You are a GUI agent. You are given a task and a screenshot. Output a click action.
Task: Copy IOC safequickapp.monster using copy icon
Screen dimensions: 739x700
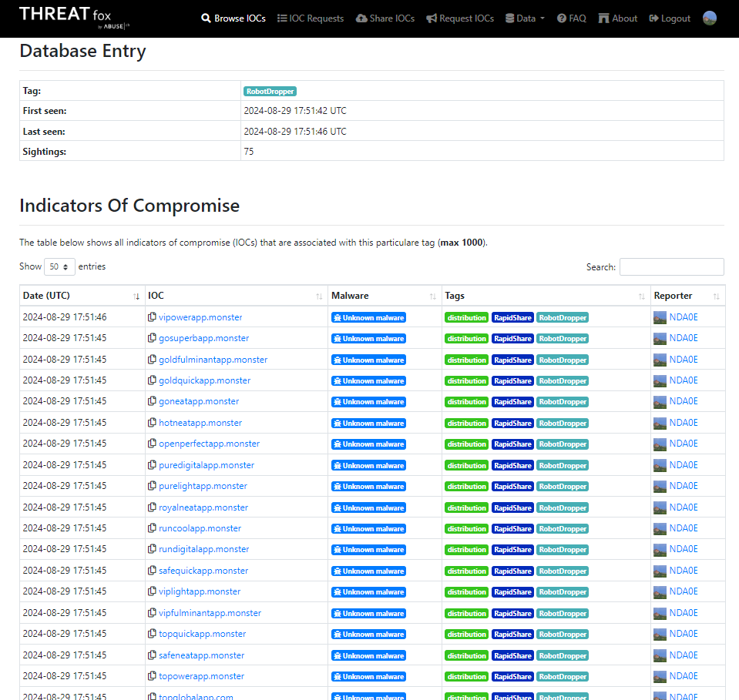pos(152,571)
